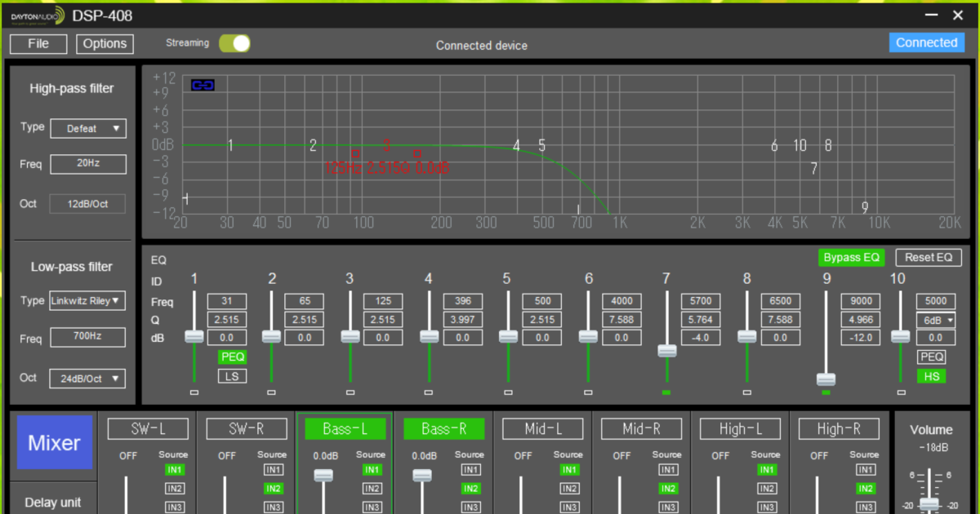The image size is (980, 514).
Task: Open Low-pass filter Linkwitz Riley type dropdown
Action: pyautogui.click(x=88, y=300)
